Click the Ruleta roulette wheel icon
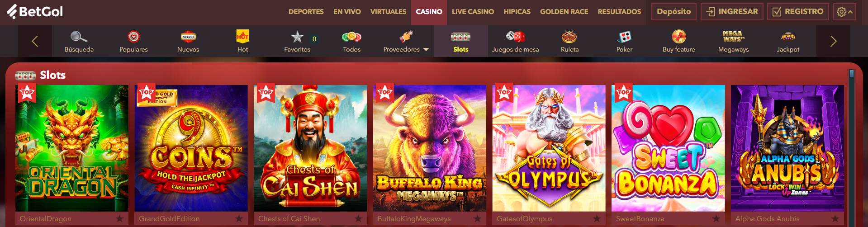 pos(569,37)
